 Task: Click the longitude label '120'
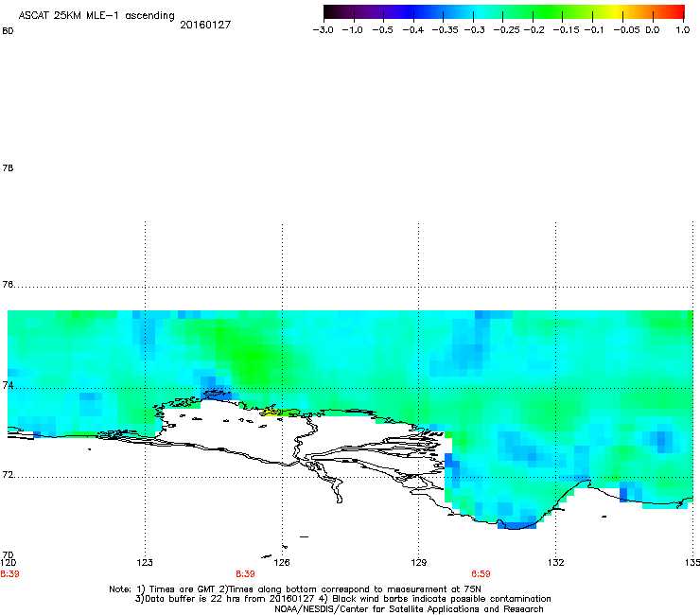[8, 562]
